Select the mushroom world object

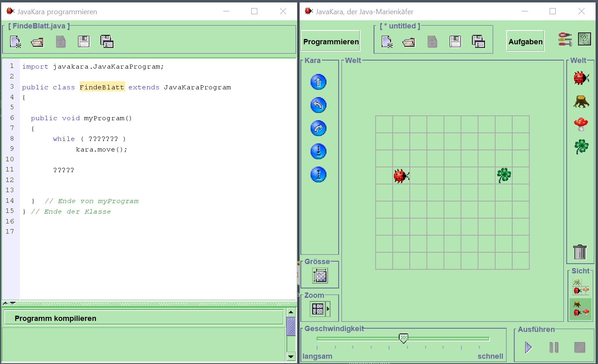[x=581, y=124]
